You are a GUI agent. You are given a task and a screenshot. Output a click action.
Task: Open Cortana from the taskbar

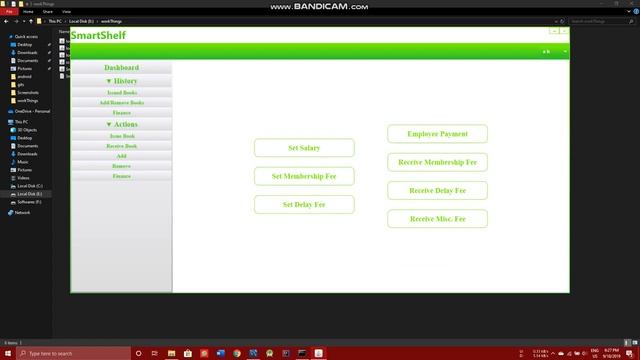138,353
